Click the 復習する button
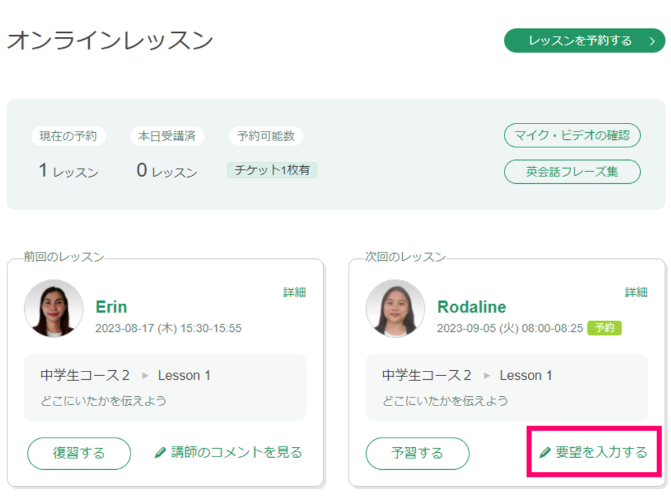Screen dimensions: 671x500 click(x=79, y=453)
